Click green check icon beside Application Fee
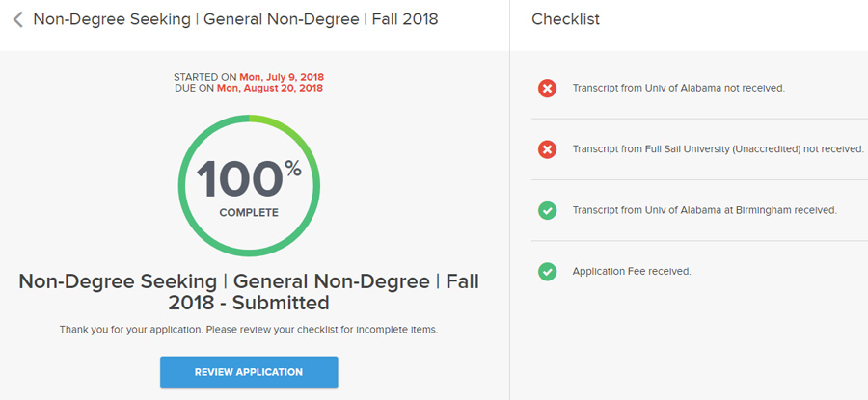Viewport: 868px width, 400px height. click(x=547, y=272)
